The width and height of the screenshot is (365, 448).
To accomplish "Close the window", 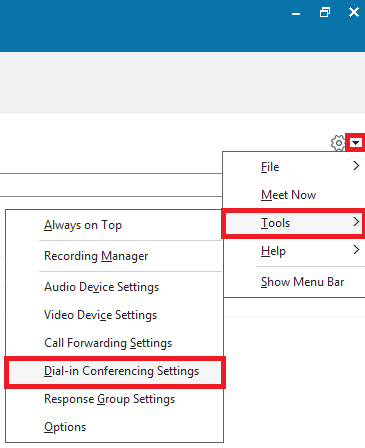I will pos(354,13).
